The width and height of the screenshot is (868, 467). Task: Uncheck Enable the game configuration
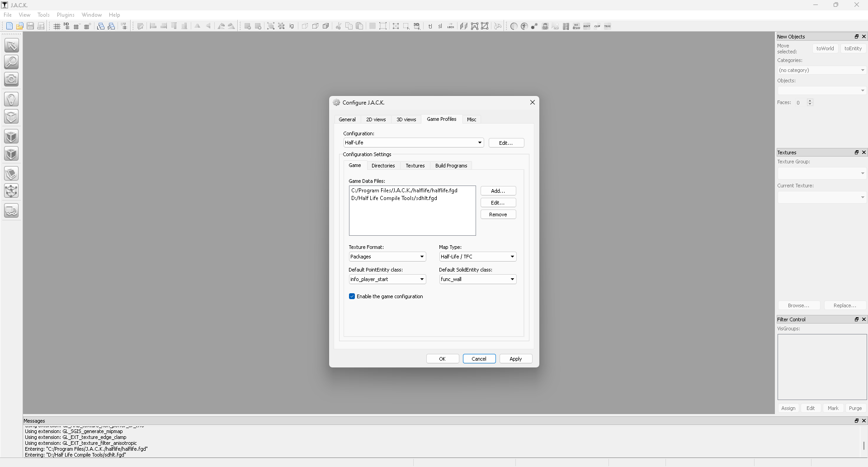(x=352, y=296)
